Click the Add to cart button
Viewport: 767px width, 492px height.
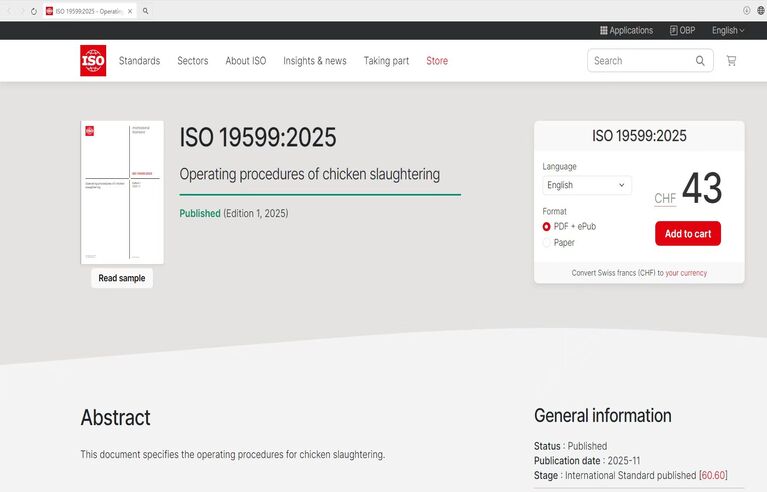tap(687, 234)
